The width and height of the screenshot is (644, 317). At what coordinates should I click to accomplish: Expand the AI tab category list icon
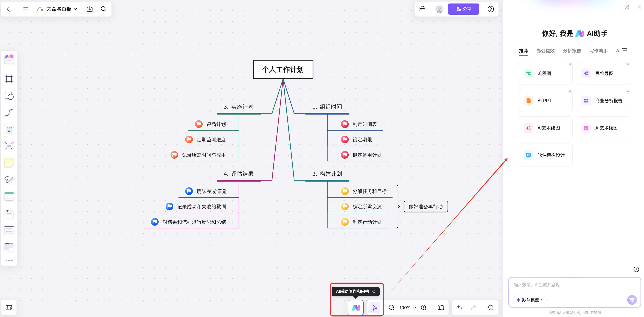624,50
